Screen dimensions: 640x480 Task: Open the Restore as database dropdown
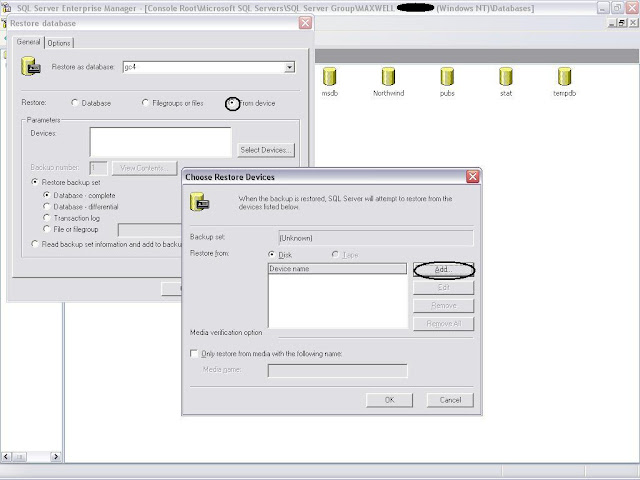(289, 67)
